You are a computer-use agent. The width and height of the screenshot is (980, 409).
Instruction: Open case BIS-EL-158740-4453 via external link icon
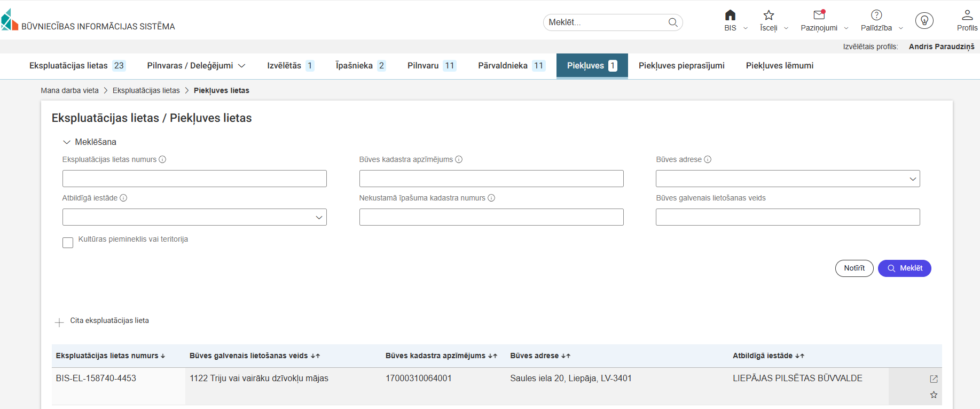[x=934, y=379]
